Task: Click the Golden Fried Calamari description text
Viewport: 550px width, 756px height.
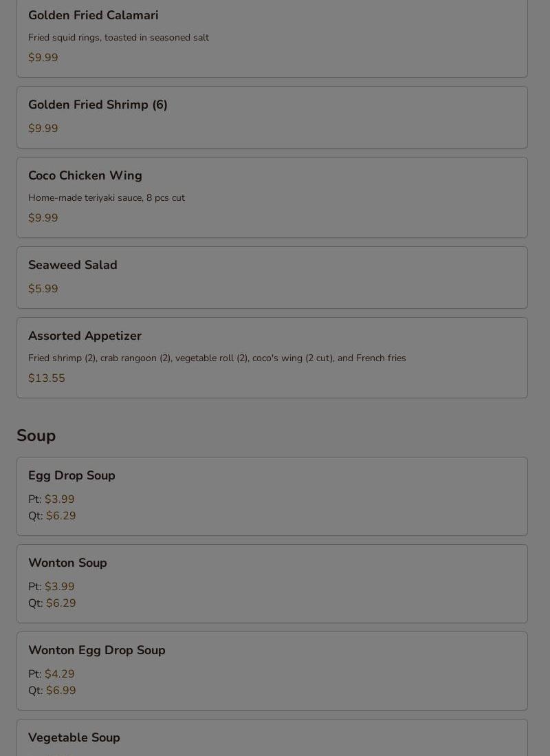Action: pyautogui.click(x=118, y=38)
